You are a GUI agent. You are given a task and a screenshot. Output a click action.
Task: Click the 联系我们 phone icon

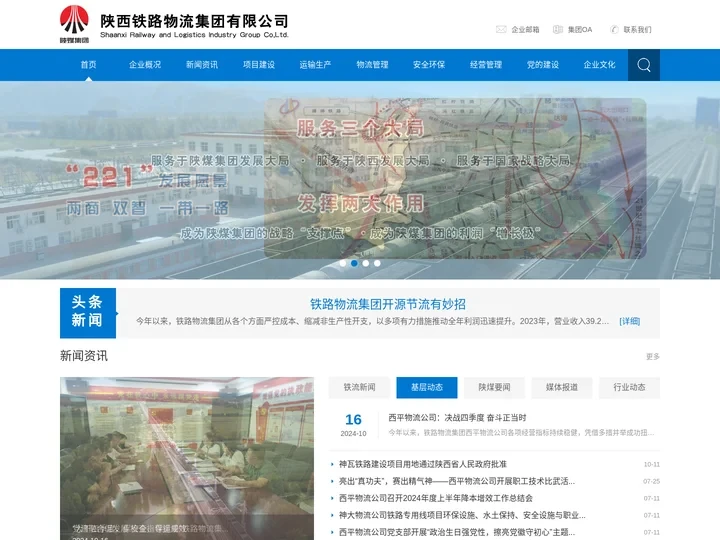(x=614, y=29)
